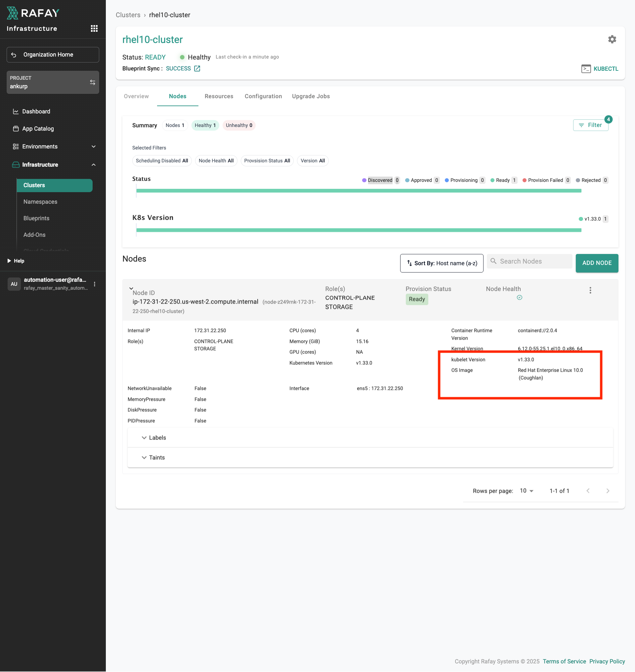This screenshot has height=672, width=635.
Task: Click the green K8s Version bar
Action: pos(359,230)
